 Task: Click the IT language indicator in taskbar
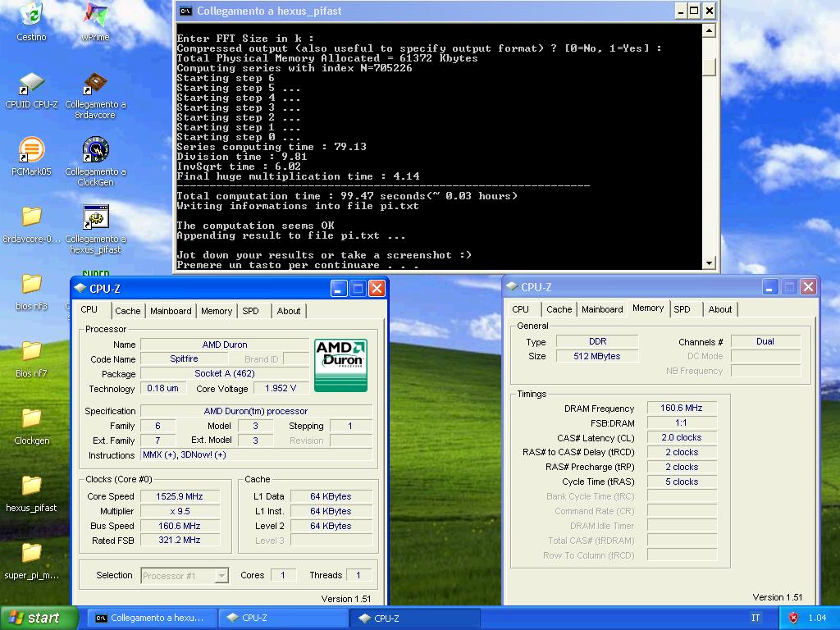tap(756, 618)
